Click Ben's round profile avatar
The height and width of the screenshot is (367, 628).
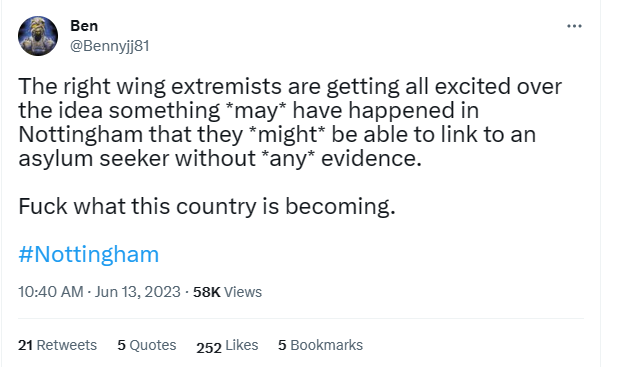click(38, 36)
